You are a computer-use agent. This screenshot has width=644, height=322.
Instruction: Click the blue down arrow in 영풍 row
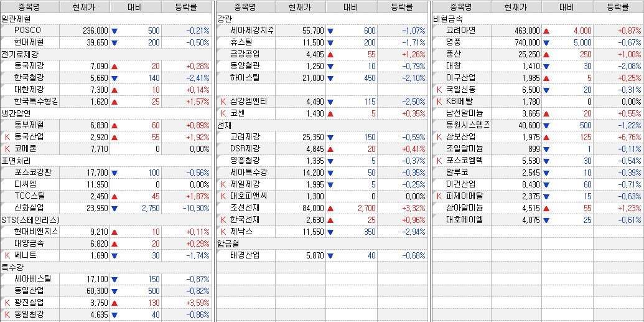tap(546, 43)
